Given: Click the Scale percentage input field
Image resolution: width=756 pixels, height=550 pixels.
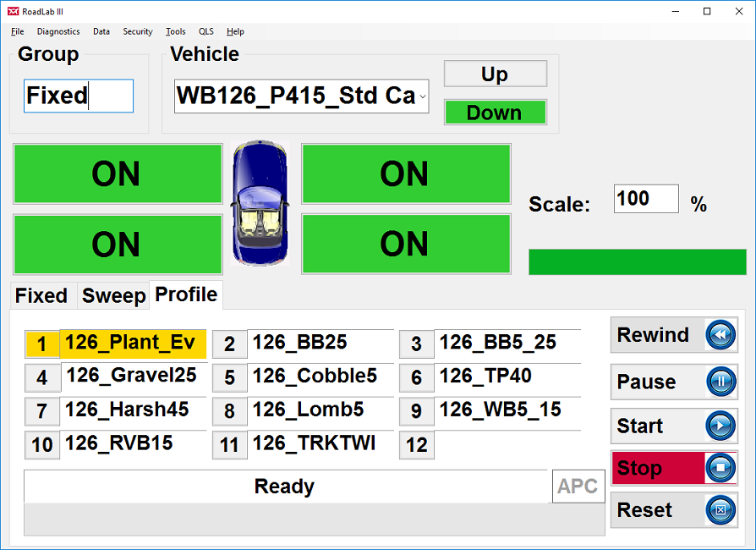Looking at the screenshot, I should 645,199.
